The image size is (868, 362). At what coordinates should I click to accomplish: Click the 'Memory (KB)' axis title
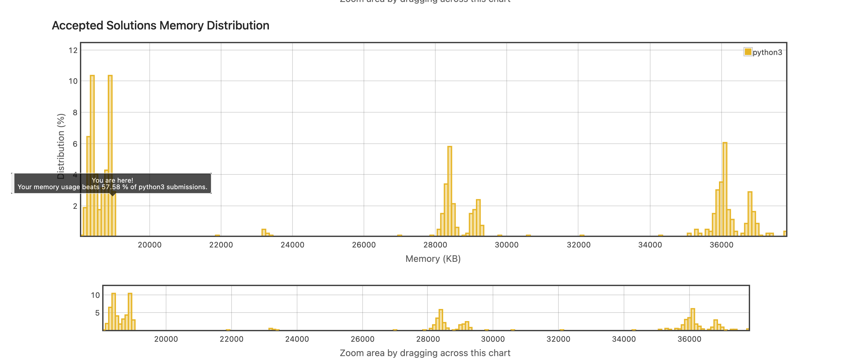pos(433,259)
